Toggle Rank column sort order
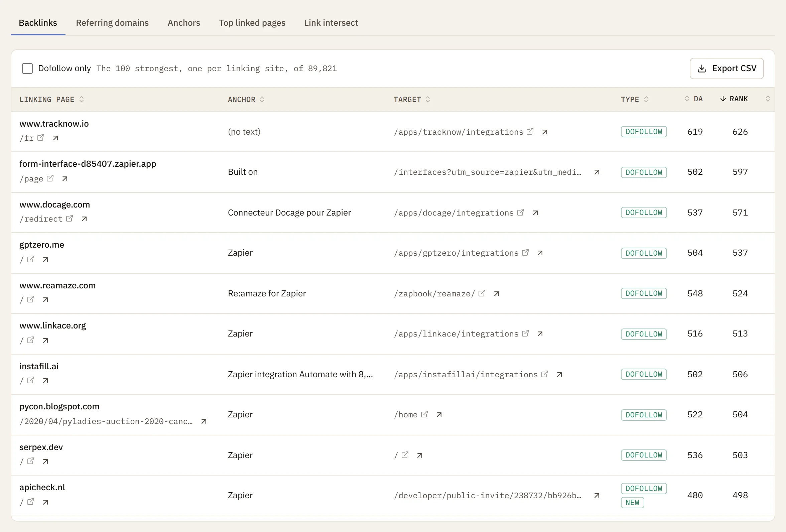The width and height of the screenshot is (786, 532). (x=734, y=99)
